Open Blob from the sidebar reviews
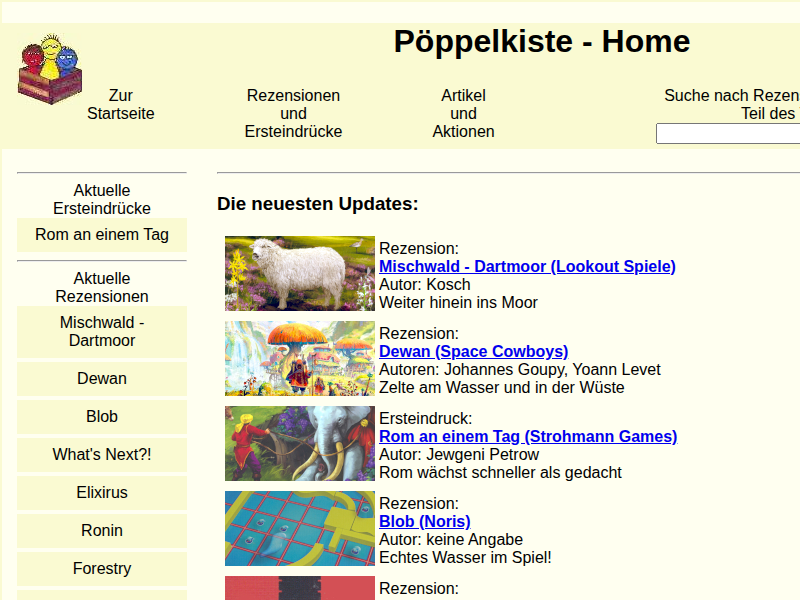Screen dimensions: 800x600 (102, 417)
